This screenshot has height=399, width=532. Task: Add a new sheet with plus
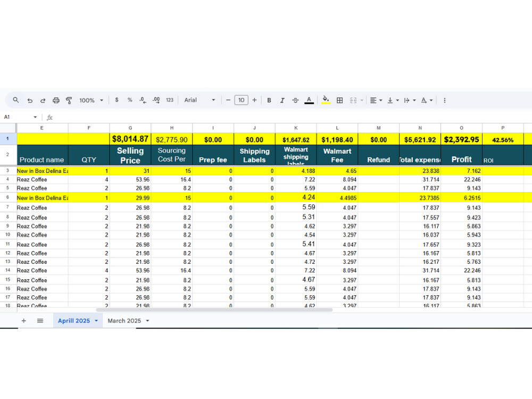24,321
